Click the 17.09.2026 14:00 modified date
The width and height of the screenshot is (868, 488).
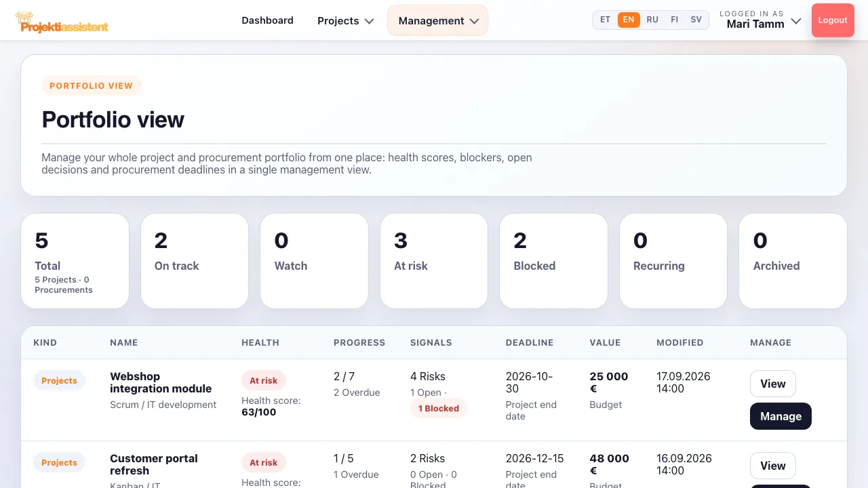click(x=684, y=382)
